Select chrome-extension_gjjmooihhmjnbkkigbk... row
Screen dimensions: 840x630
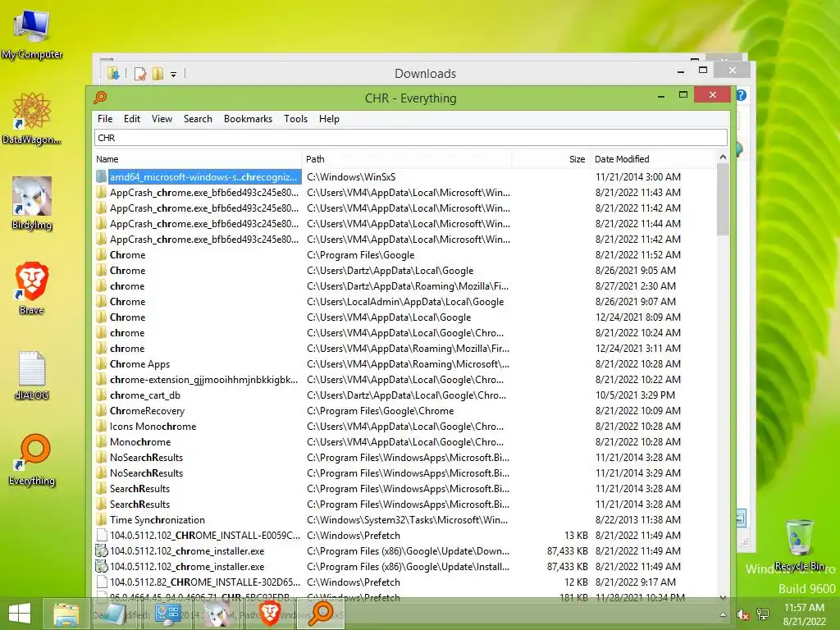[405, 379]
